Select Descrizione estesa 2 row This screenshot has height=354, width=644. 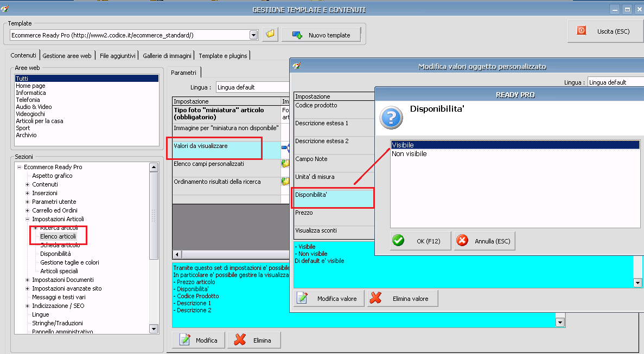pyautogui.click(x=334, y=145)
